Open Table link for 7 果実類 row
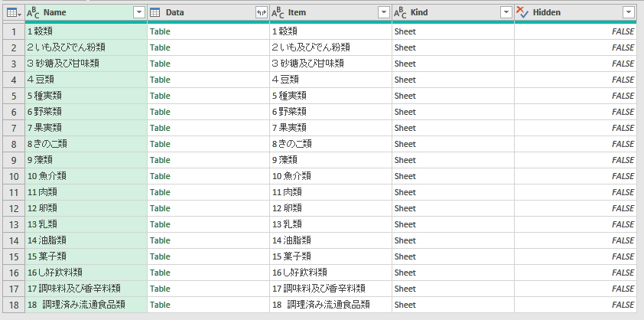 (160, 128)
